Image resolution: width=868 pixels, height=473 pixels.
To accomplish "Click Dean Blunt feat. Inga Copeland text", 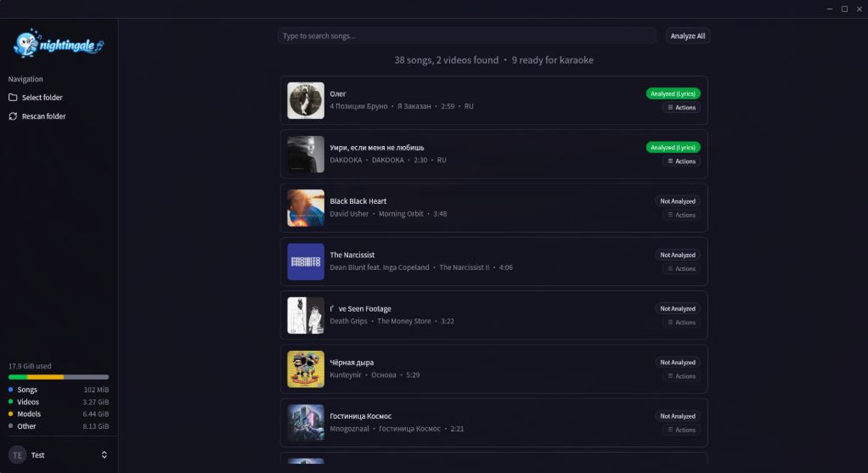I will click(379, 267).
